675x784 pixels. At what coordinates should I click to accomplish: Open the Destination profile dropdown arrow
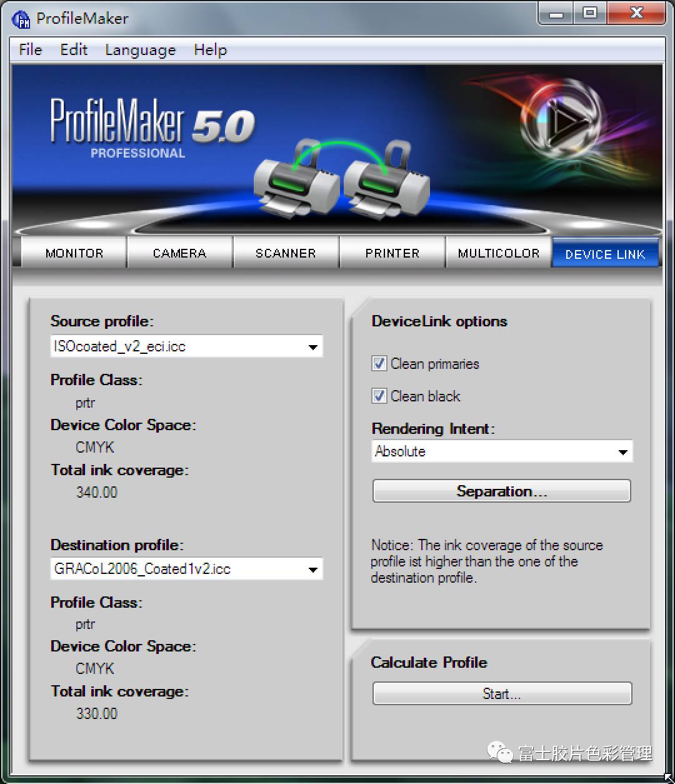pos(313,570)
